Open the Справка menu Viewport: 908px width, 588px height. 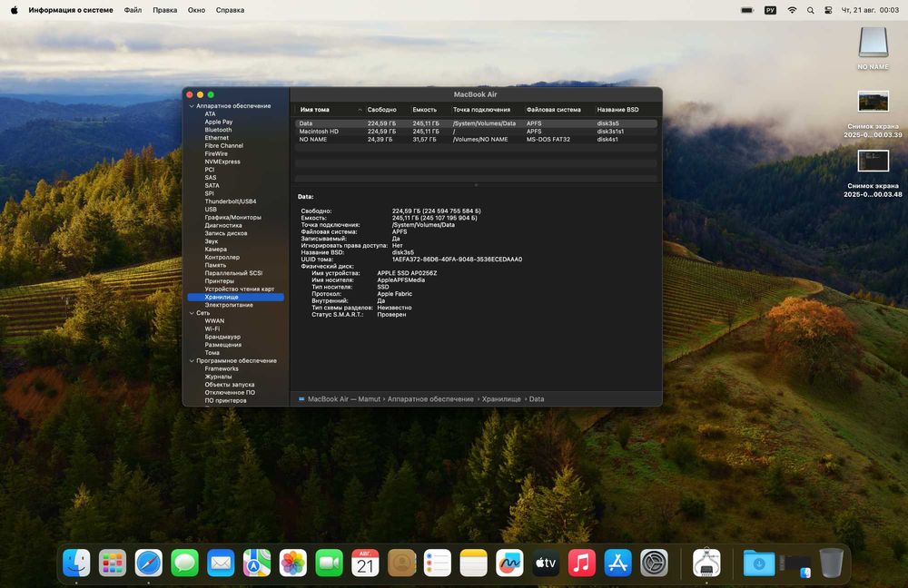(x=230, y=10)
